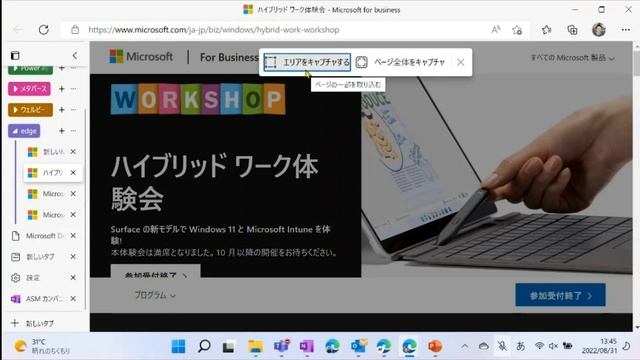Open Outlook from taskbar
Image resolution: width=640 pixels, height=360 pixels.
point(359,346)
